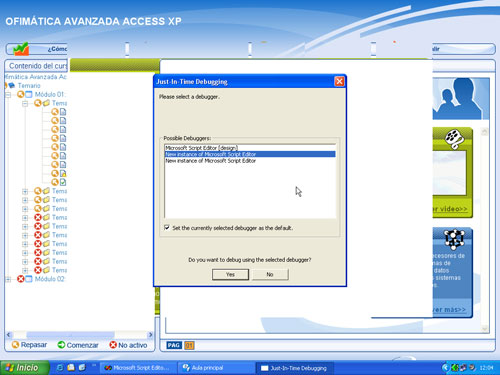Select the 'Módulo 01' label
Viewport: 500px width, 375px height.
tap(49, 94)
